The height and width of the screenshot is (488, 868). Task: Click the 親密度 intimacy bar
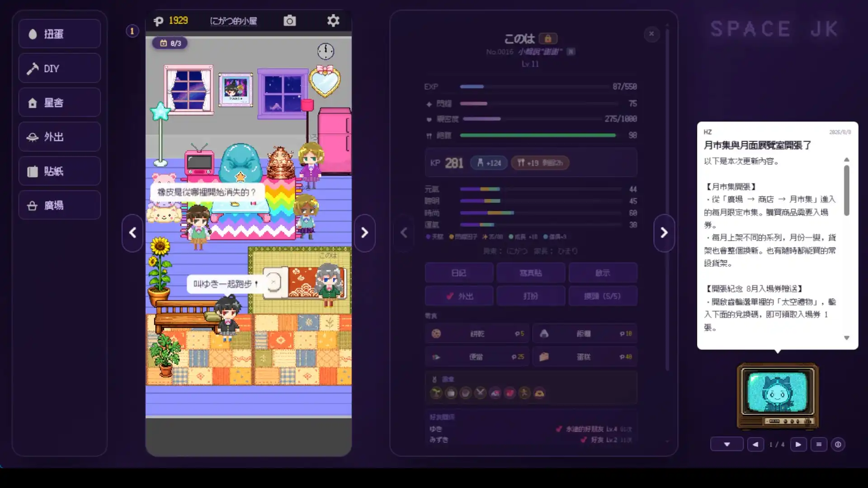pyautogui.click(x=533, y=119)
